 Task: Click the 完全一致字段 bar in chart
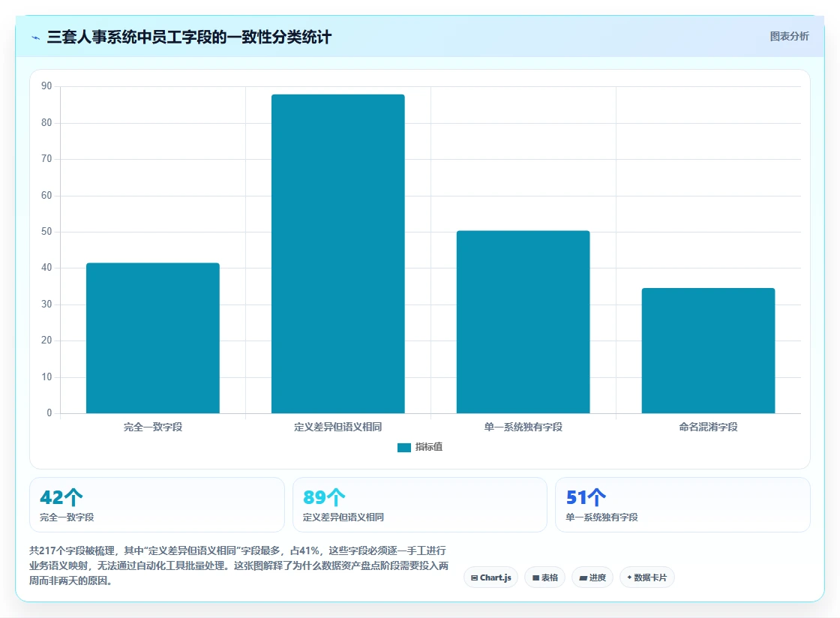(153, 338)
